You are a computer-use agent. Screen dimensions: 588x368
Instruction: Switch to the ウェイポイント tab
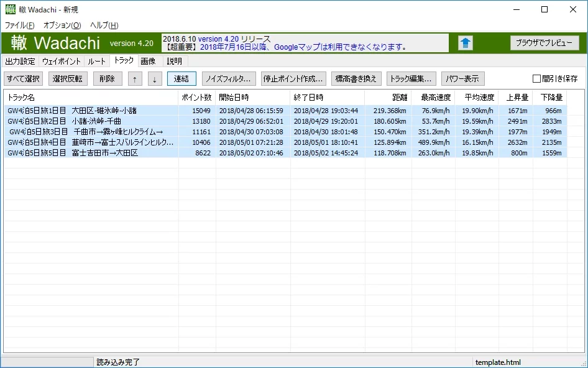pos(62,61)
